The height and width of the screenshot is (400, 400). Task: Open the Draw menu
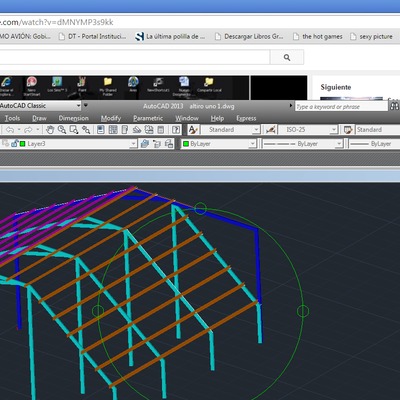39,118
